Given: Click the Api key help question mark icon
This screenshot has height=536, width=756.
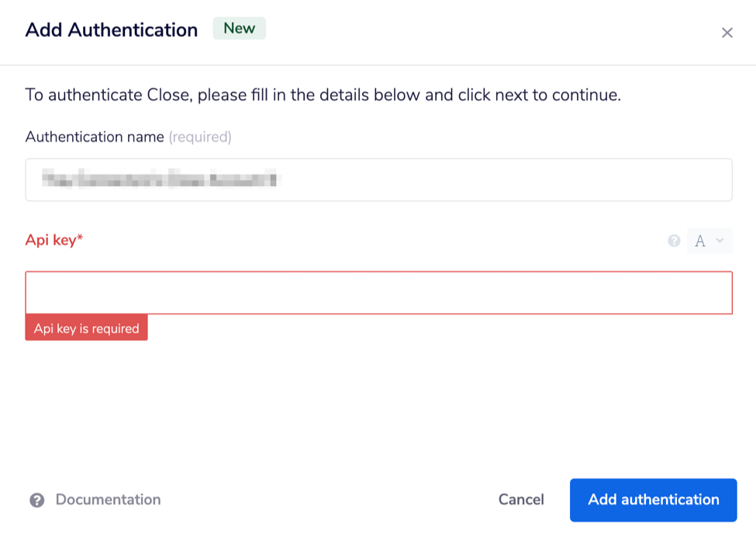Looking at the screenshot, I should click(x=674, y=240).
